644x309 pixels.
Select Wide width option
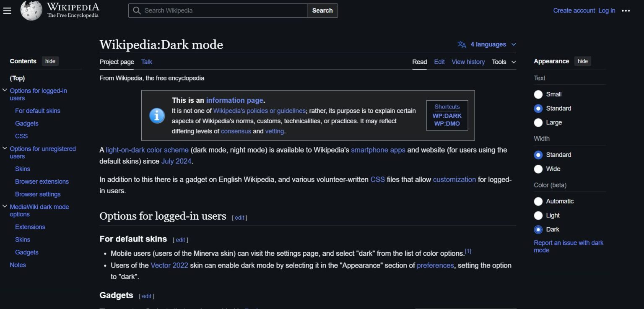coord(538,169)
